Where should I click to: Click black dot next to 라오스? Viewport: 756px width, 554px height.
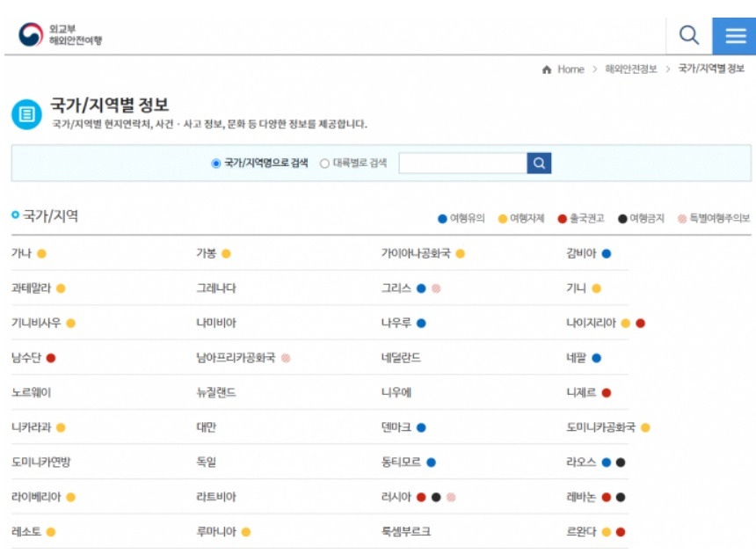coord(621,463)
